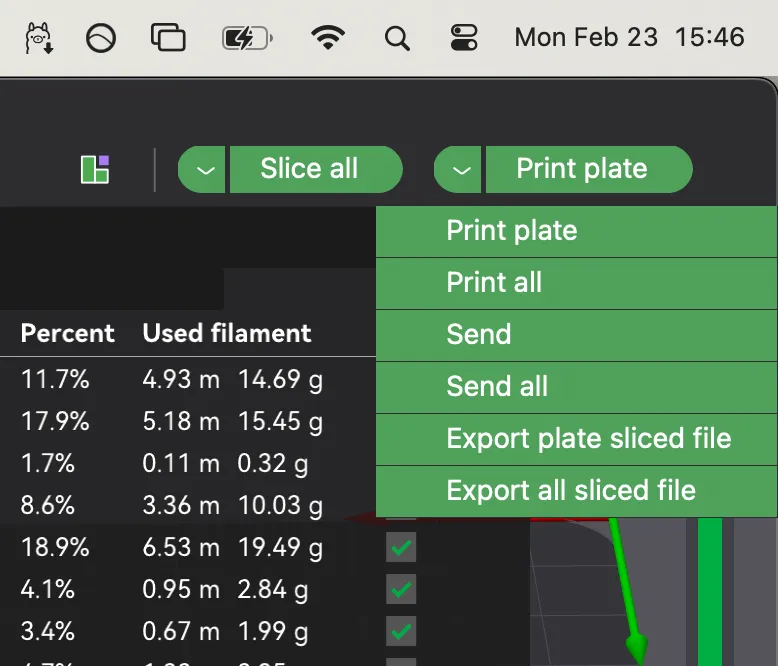Image resolution: width=778 pixels, height=666 pixels.
Task: Click the Percent column header
Action: point(67,333)
